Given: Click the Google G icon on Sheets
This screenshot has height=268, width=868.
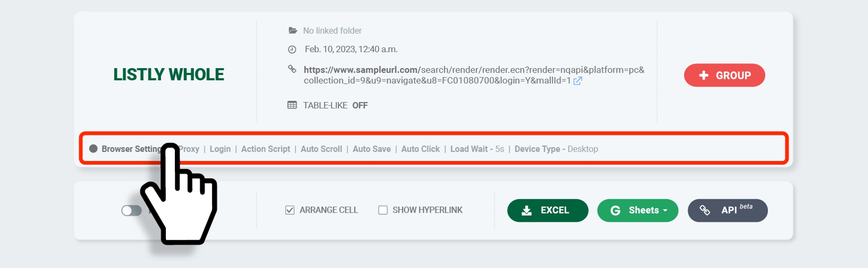Looking at the screenshot, I should [x=615, y=211].
